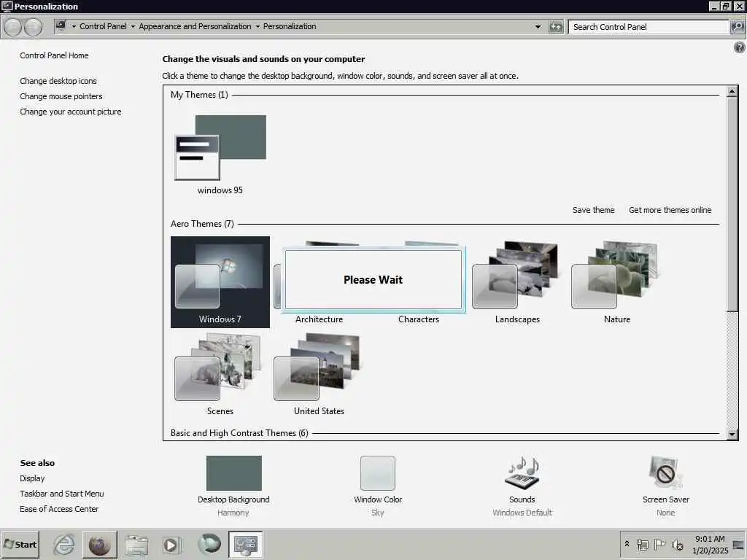Image resolution: width=747 pixels, height=560 pixels.
Task: Click the search magnifier icon
Action: [737, 27]
